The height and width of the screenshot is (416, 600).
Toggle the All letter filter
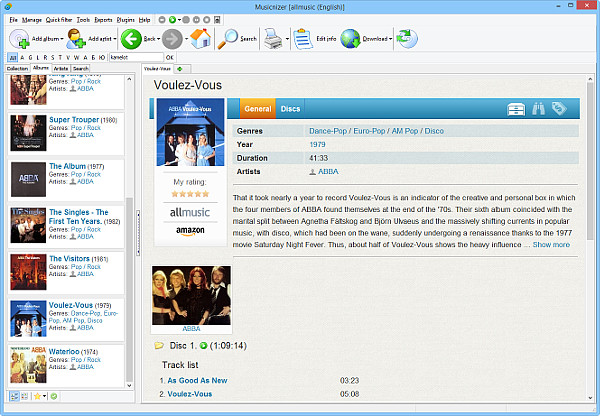point(13,57)
